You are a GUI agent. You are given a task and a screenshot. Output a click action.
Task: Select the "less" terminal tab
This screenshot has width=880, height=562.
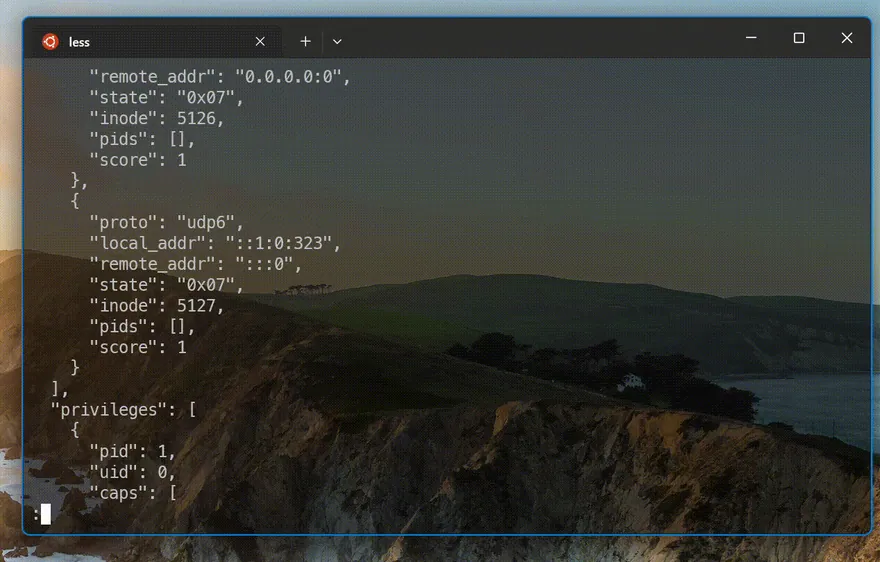coord(153,42)
